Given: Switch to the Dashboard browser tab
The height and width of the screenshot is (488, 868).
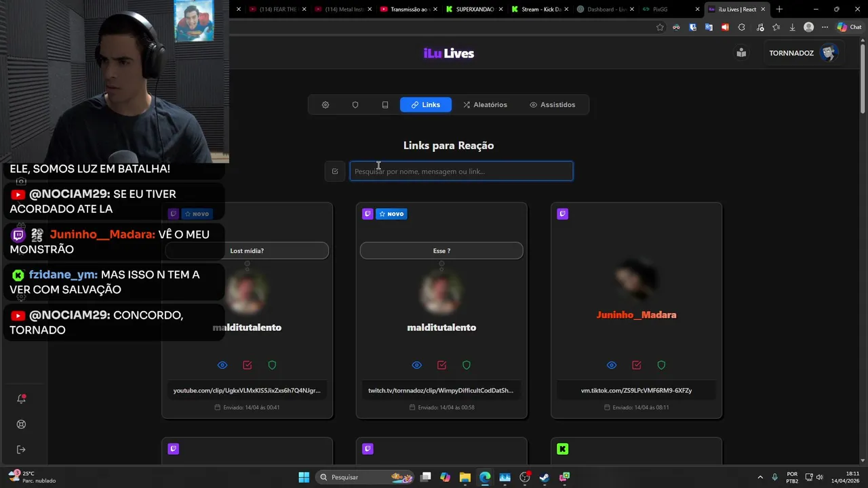Looking at the screenshot, I should (605, 9).
